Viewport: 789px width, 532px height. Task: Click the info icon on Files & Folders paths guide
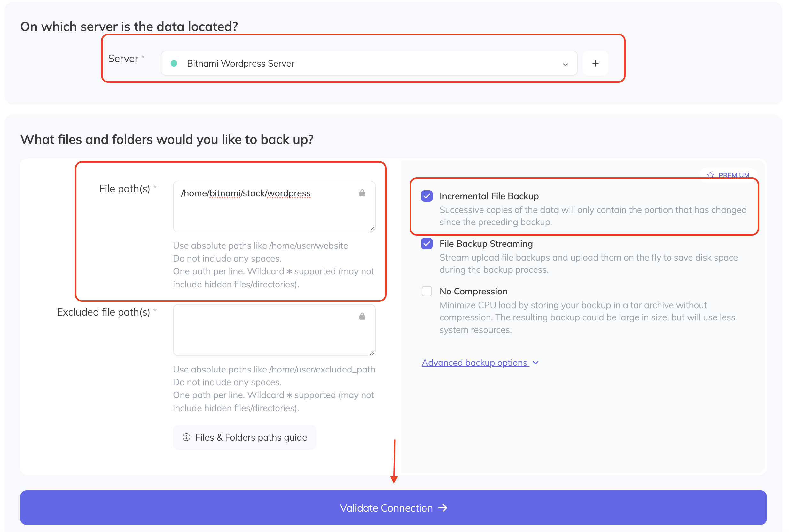187,437
